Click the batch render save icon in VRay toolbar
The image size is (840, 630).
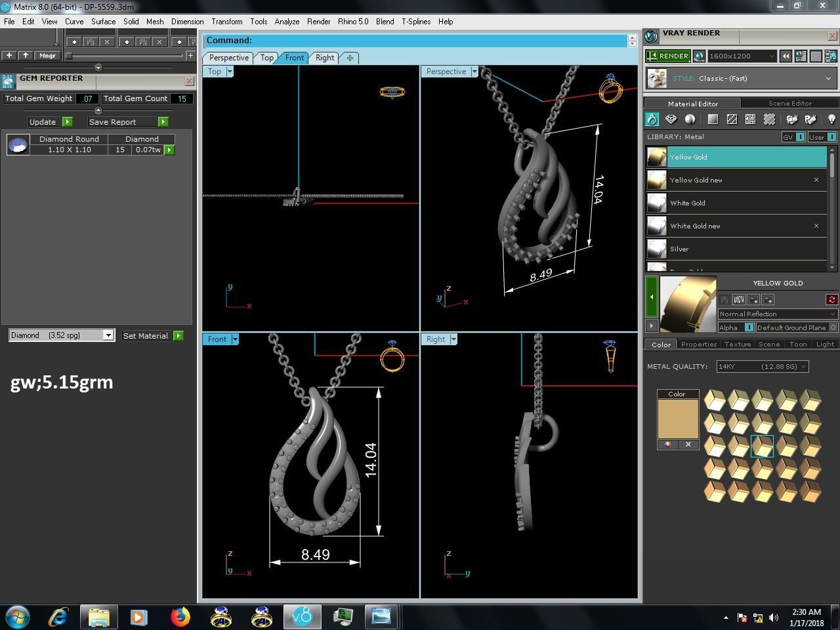pos(831,56)
